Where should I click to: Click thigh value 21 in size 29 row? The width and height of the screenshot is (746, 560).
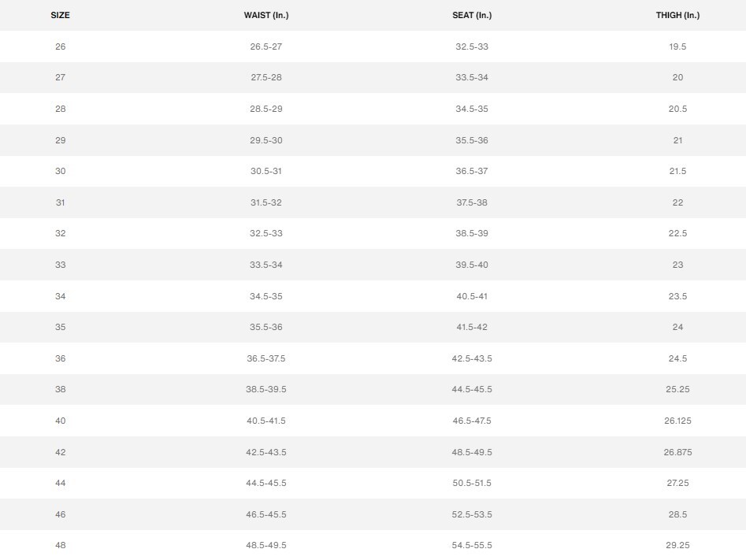click(x=677, y=140)
